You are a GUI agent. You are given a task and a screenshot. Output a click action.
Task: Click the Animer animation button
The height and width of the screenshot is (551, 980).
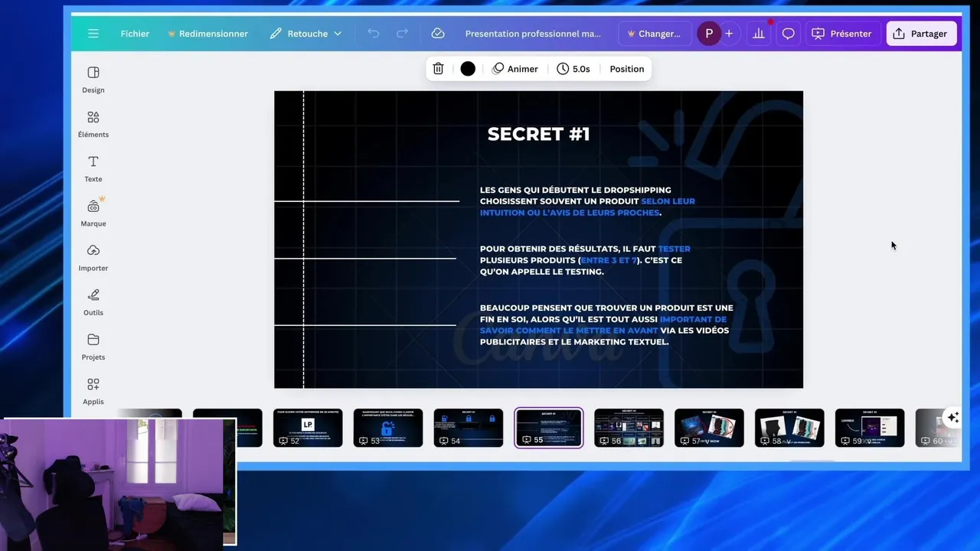[515, 69]
